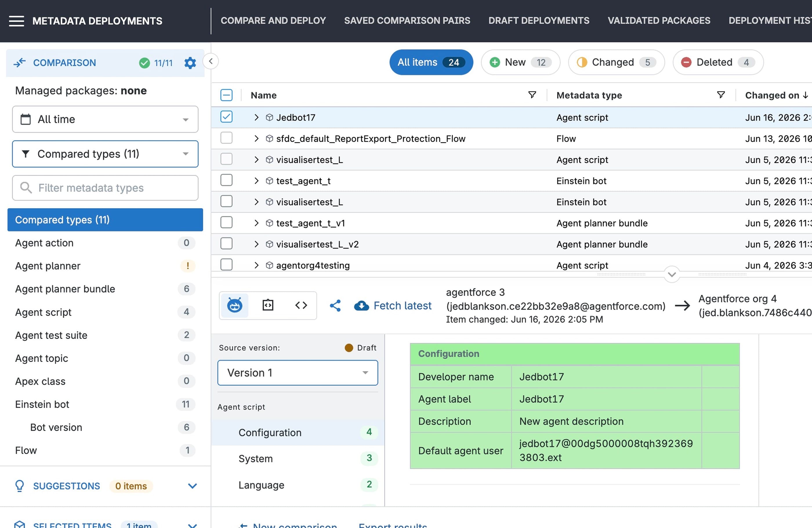Viewport: 812px width, 528px height.
Task: Select the Bot version subtype
Action: (105, 427)
